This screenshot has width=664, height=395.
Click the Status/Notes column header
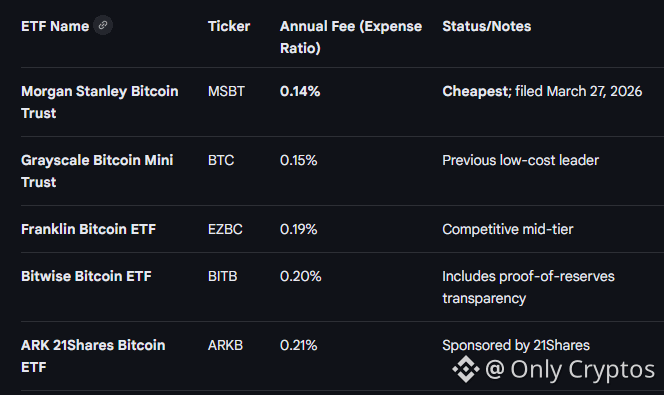pos(487,26)
